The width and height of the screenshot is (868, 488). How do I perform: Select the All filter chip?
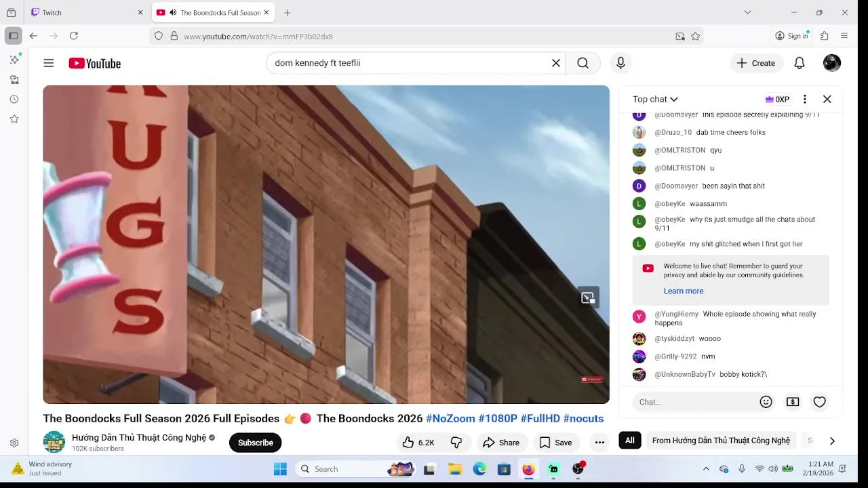(x=630, y=441)
